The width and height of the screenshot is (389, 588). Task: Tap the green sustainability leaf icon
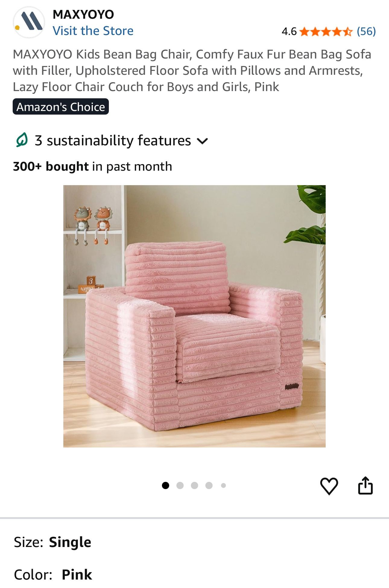tap(22, 140)
